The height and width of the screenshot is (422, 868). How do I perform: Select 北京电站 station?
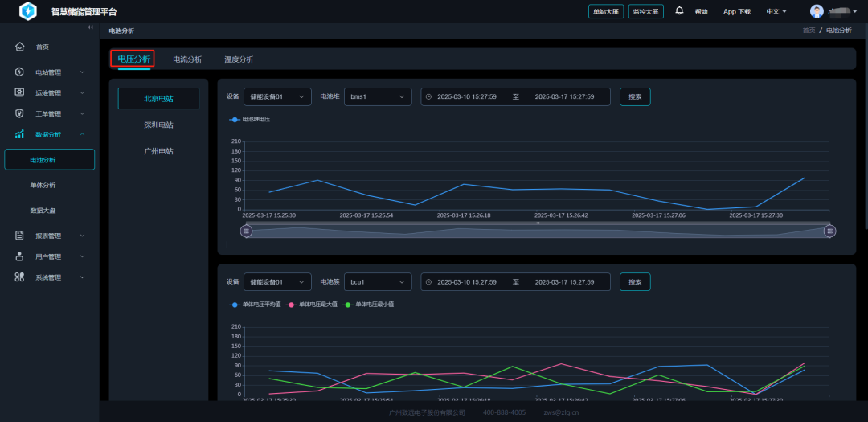[x=158, y=99]
